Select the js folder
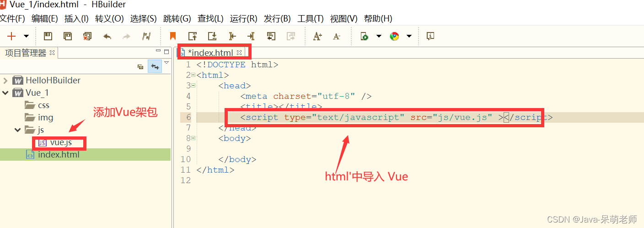The width and height of the screenshot is (644, 228). pyautogui.click(x=41, y=130)
